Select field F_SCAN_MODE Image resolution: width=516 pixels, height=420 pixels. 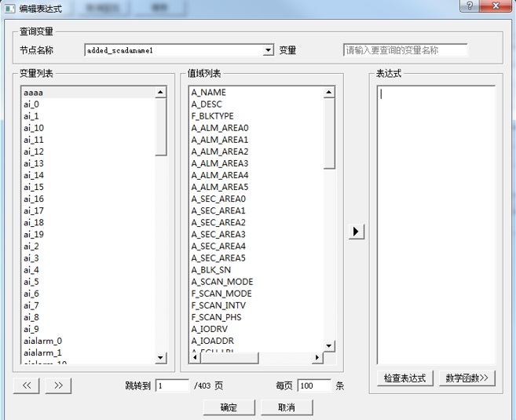(x=257, y=294)
